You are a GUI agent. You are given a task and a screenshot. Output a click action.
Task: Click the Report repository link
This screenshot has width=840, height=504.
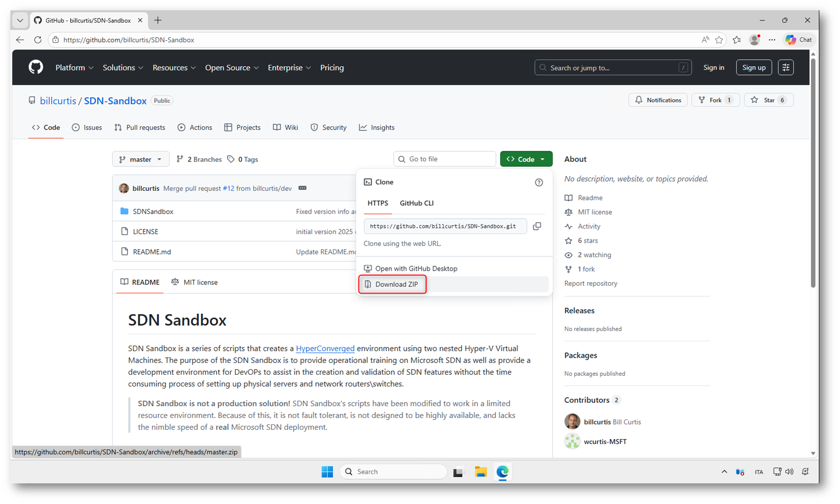point(591,283)
